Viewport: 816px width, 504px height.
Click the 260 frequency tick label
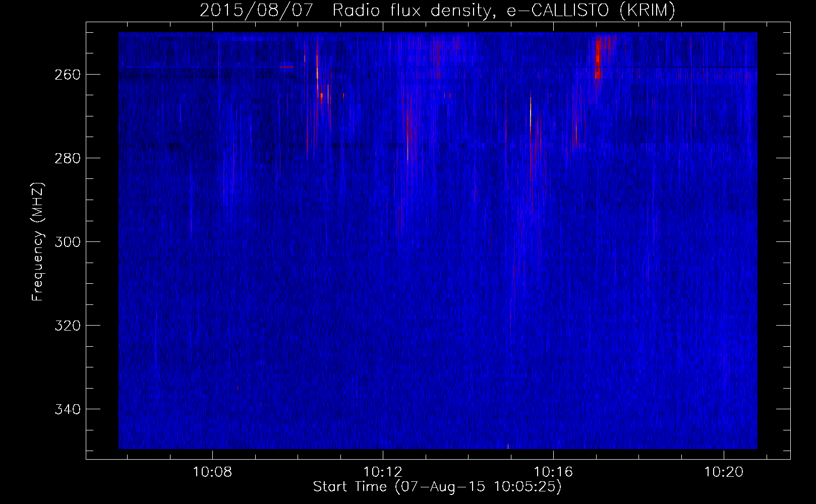point(68,75)
